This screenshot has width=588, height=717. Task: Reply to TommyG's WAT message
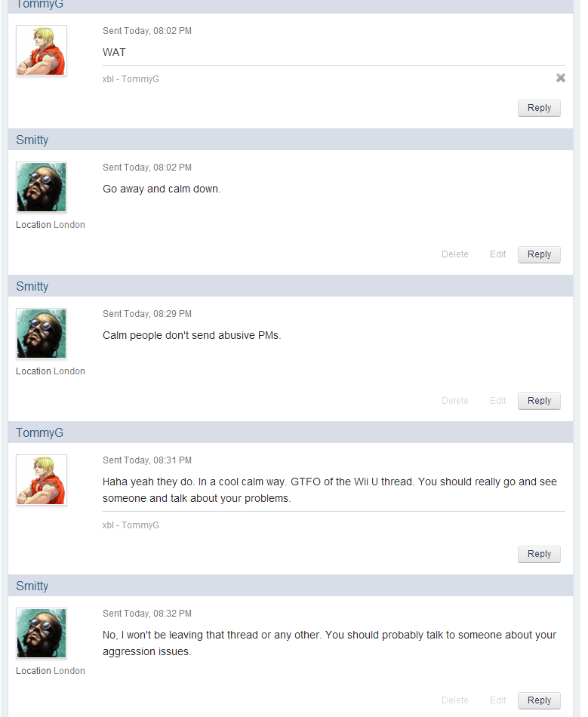coord(539,108)
